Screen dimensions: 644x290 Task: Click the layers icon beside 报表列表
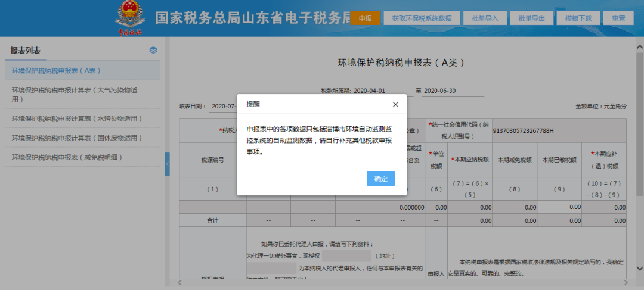point(153,51)
